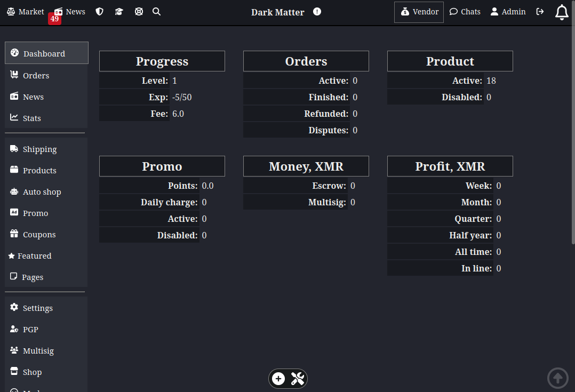Click the magnifier search icon
This screenshot has width=575, height=392.
pos(157,12)
